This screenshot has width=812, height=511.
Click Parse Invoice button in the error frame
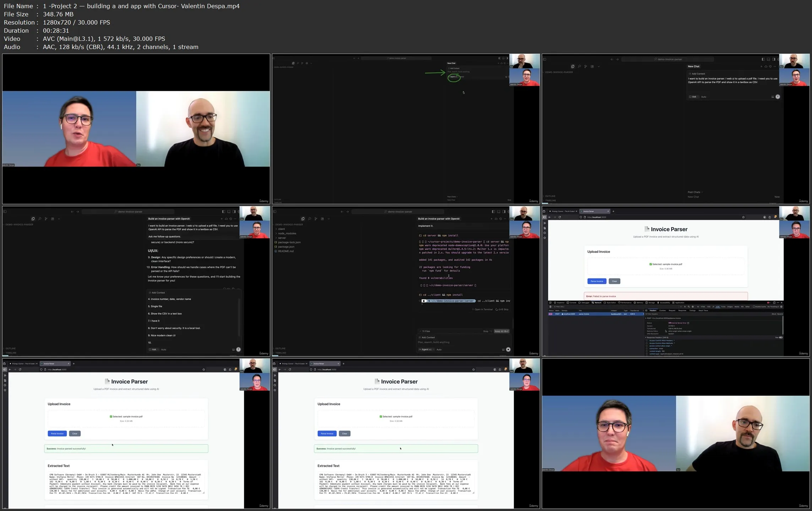coord(597,281)
